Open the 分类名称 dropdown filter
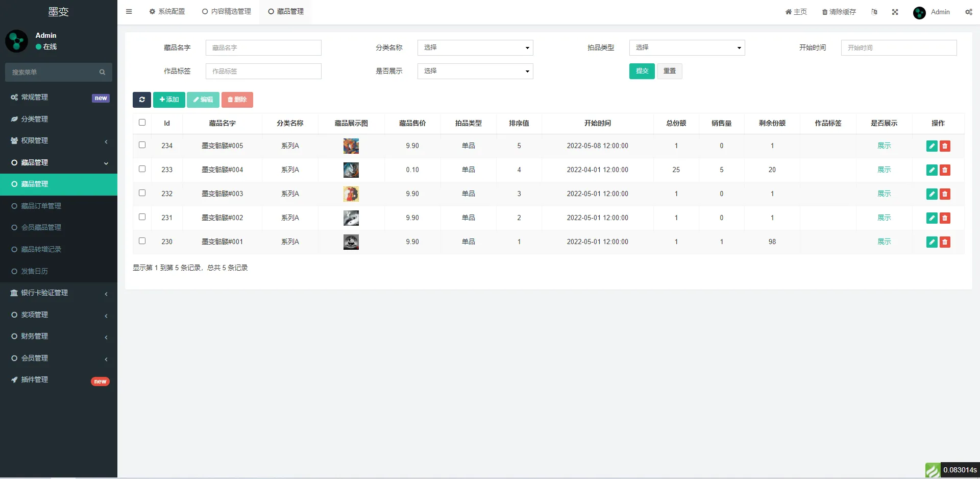This screenshot has width=980, height=479. coord(475,47)
